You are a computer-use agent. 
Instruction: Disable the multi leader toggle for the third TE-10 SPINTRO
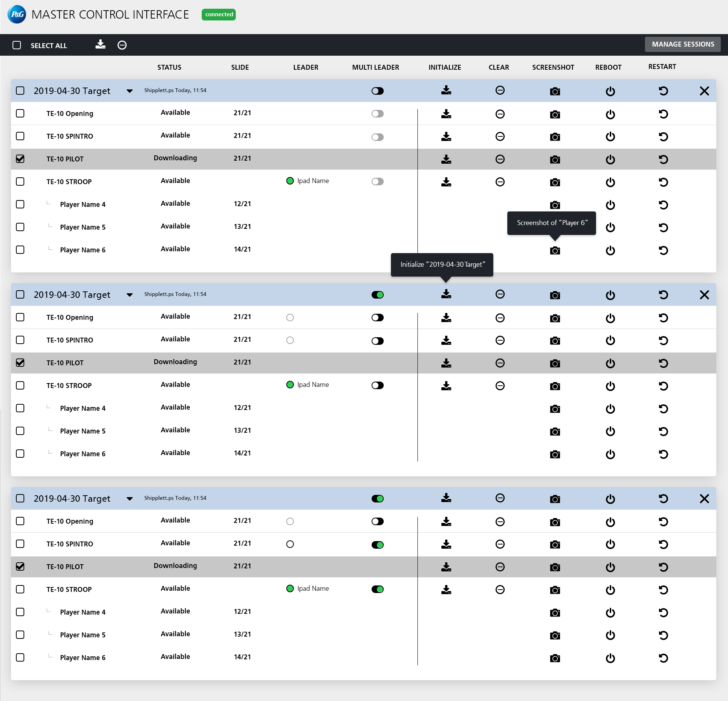click(x=377, y=545)
